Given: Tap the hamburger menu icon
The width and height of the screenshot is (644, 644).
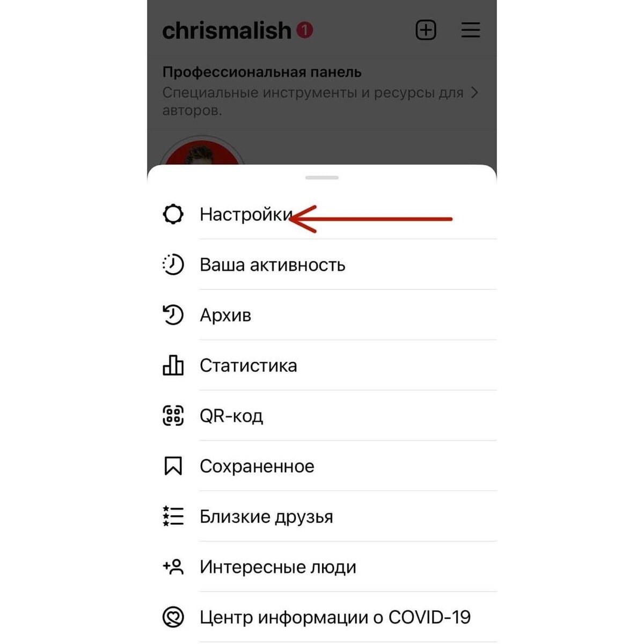Looking at the screenshot, I should tap(471, 30).
